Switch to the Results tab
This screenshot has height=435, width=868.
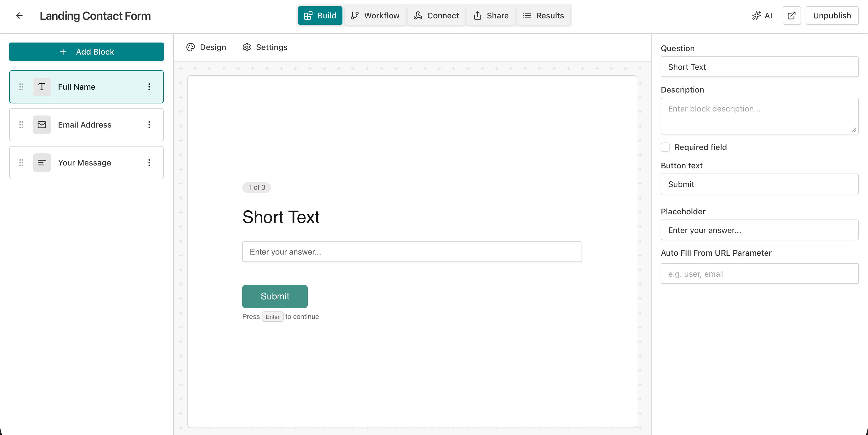point(544,16)
